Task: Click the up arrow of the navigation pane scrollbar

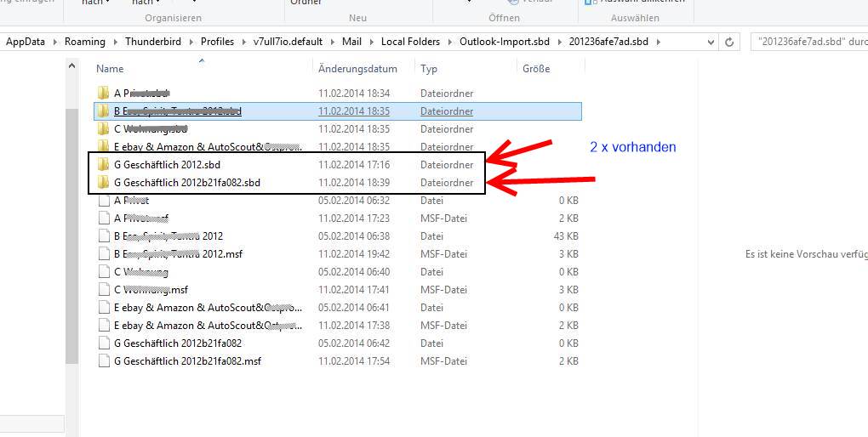Action: (x=71, y=65)
